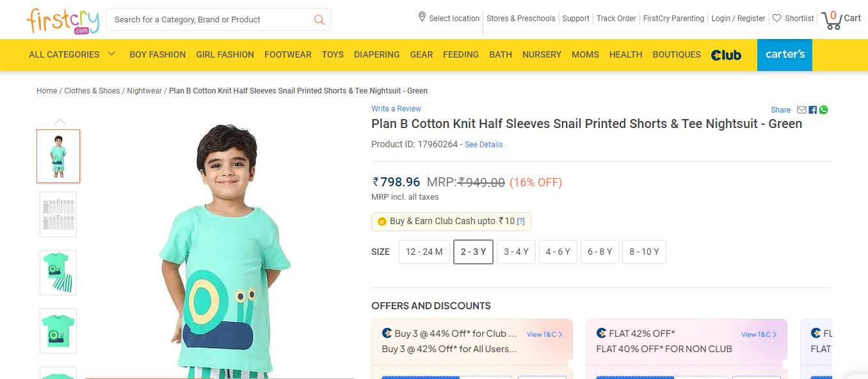The image size is (868, 379).
Task: Click the search magnifier icon
Action: [319, 20]
